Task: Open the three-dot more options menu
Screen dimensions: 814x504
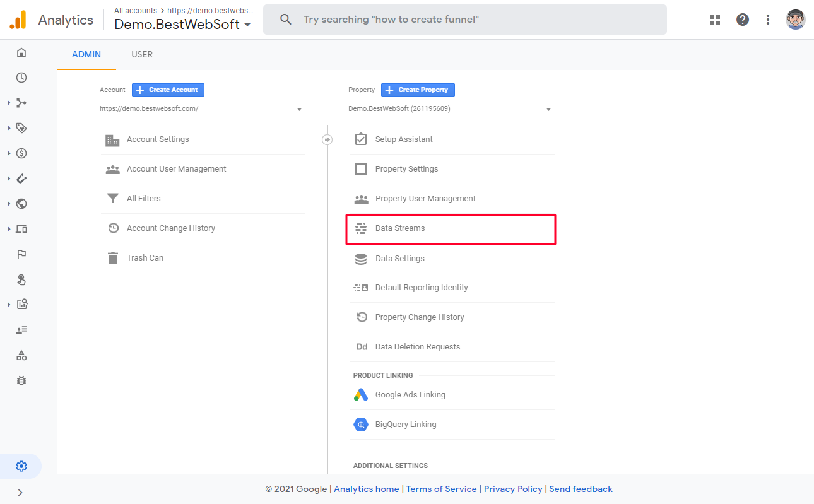Action: click(768, 20)
